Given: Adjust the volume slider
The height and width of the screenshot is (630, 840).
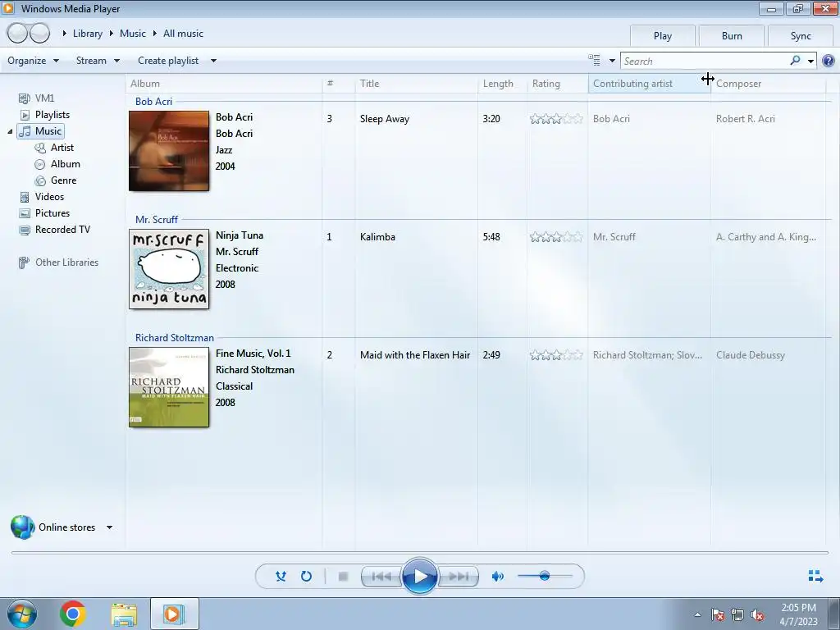Looking at the screenshot, I should coord(545,577).
